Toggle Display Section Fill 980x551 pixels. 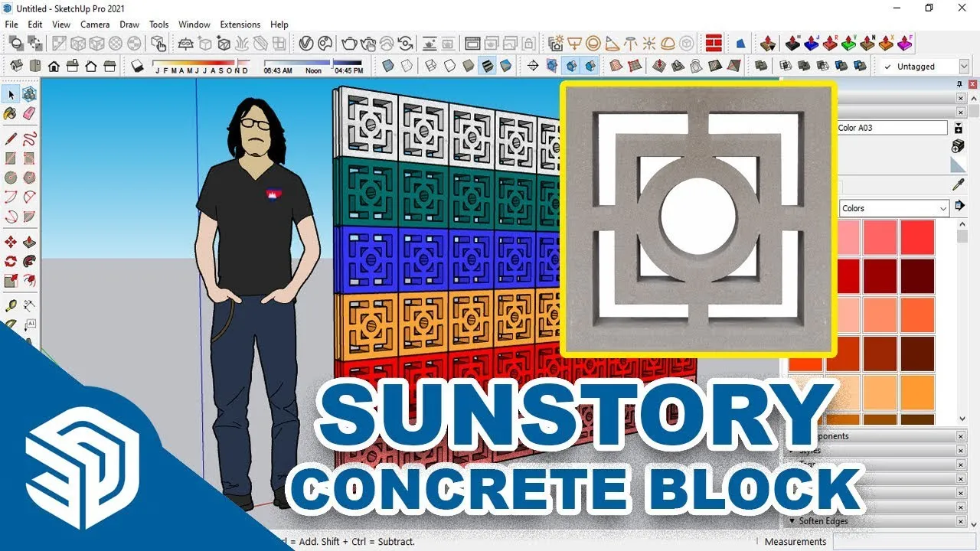590,66
